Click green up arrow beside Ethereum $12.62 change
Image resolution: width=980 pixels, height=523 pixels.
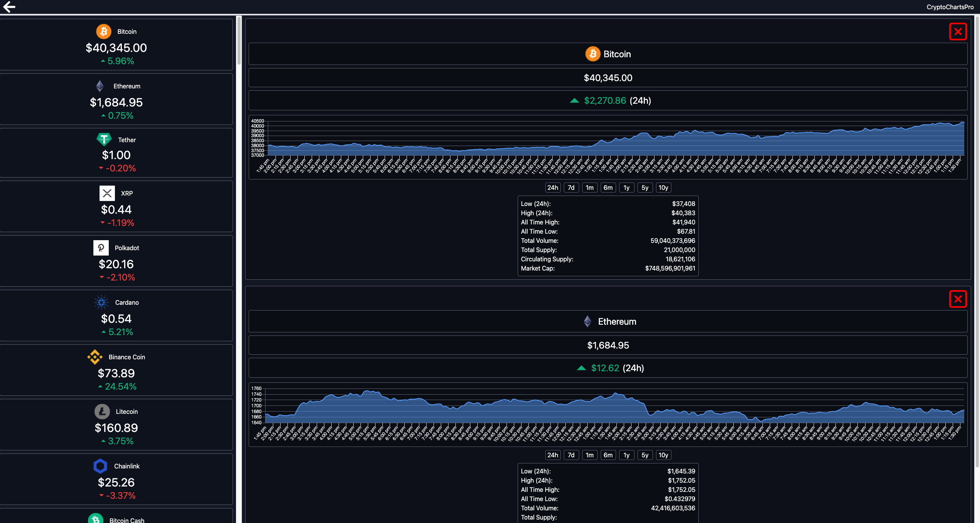tap(581, 368)
